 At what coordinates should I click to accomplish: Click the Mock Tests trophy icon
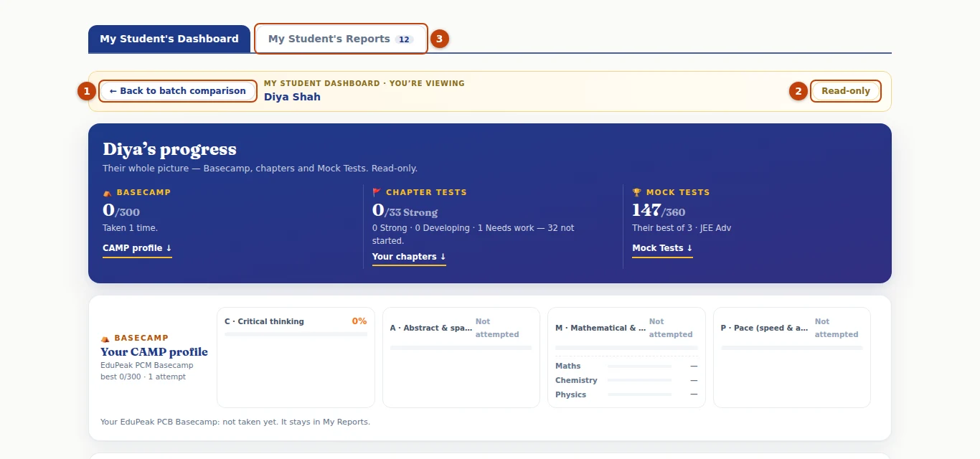pyautogui.click(x=636, y=192)
